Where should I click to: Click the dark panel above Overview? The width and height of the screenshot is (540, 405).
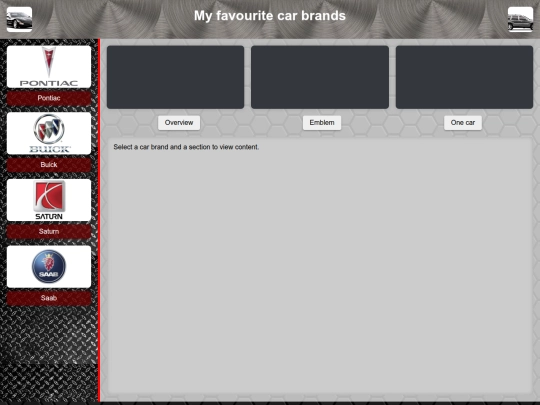pyautogui.click(x=175, y=77)
